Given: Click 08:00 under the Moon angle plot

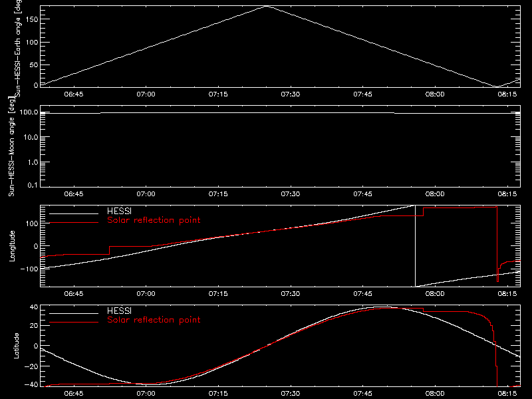Looking at the screenshot, I should [435, 194].
